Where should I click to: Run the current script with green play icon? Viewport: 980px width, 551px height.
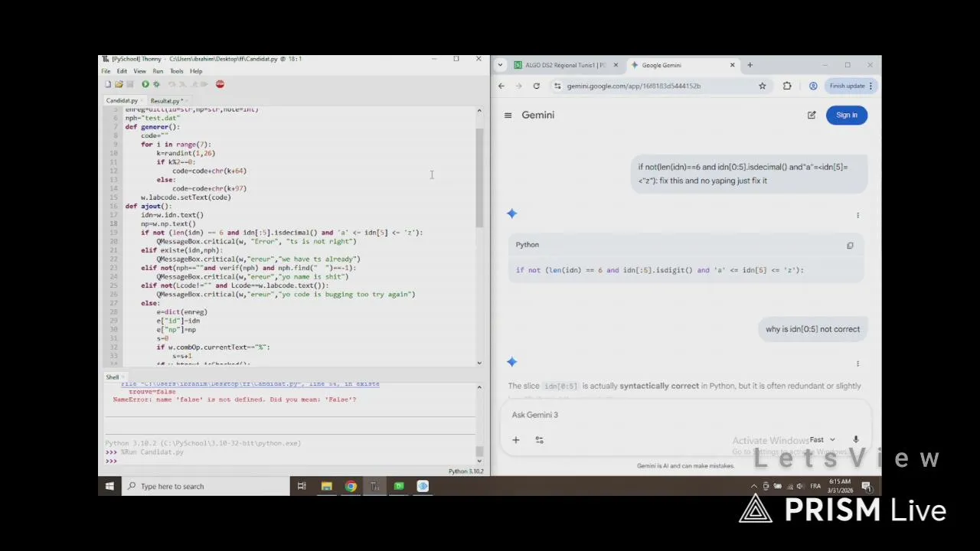click(x=145, y=84)
